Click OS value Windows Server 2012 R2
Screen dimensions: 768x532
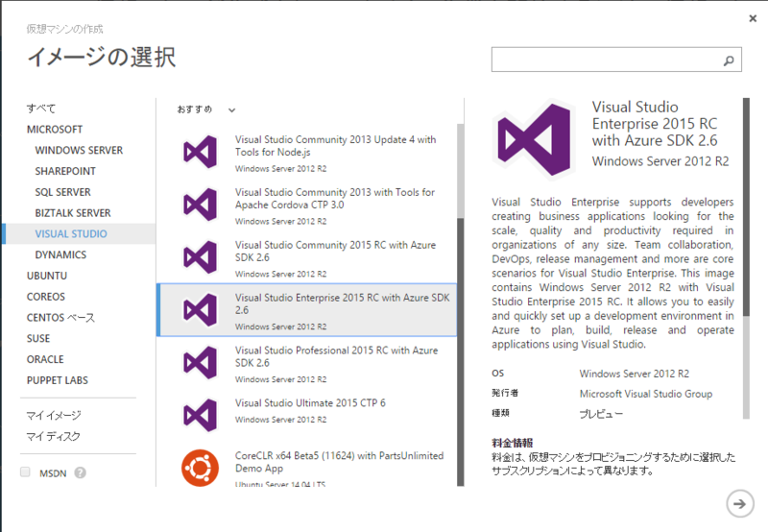point(635,374)
